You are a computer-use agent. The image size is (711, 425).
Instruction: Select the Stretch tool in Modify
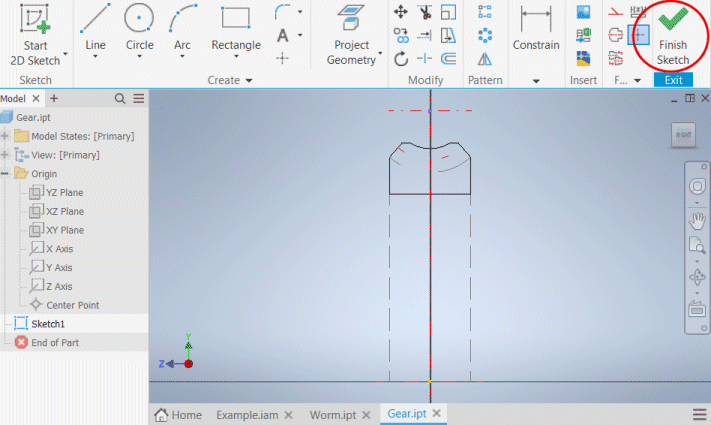[x=448, y=35]
